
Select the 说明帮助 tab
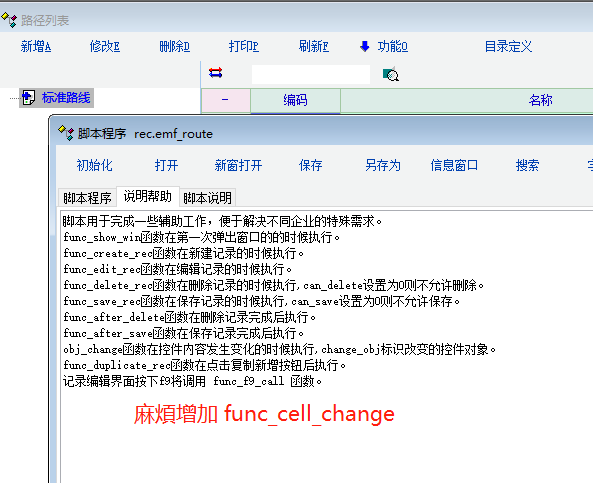pos(147,197)
